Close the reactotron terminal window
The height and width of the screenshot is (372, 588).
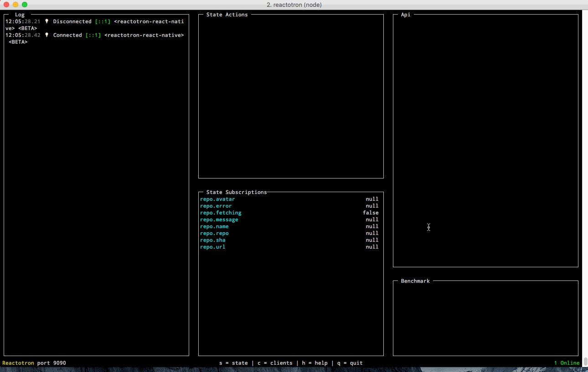[6, 5]
